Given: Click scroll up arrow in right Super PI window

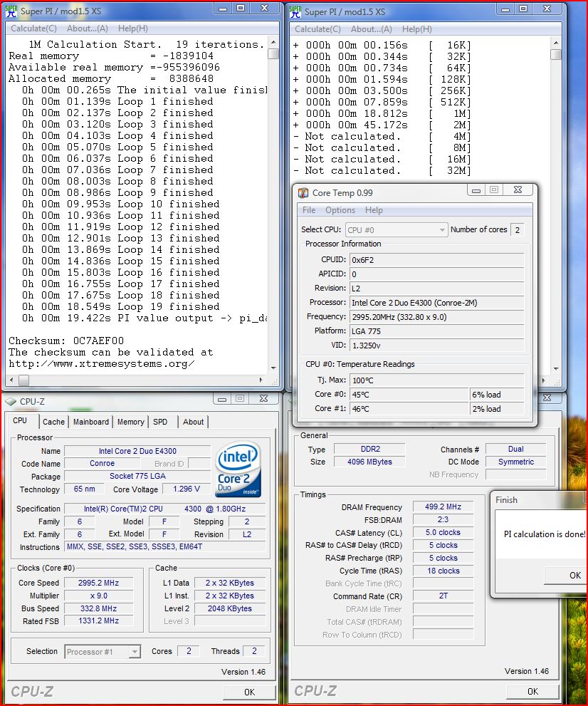Looking at the screenshot, I should pos(556,43).
